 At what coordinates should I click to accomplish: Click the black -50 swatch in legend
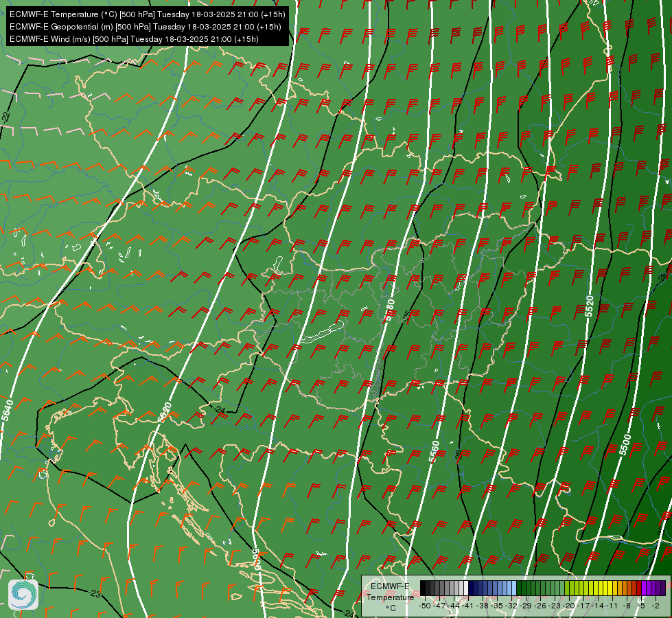coord(423,588)
